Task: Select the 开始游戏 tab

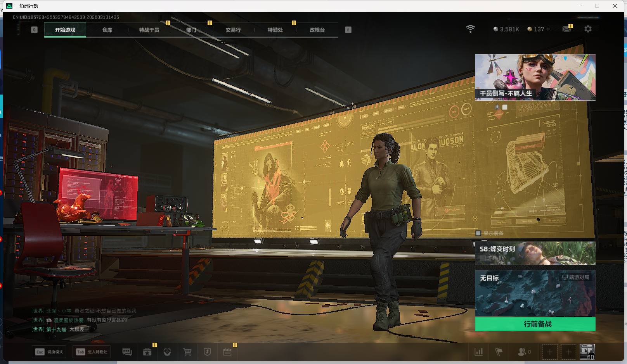Action: coord(65,30)
